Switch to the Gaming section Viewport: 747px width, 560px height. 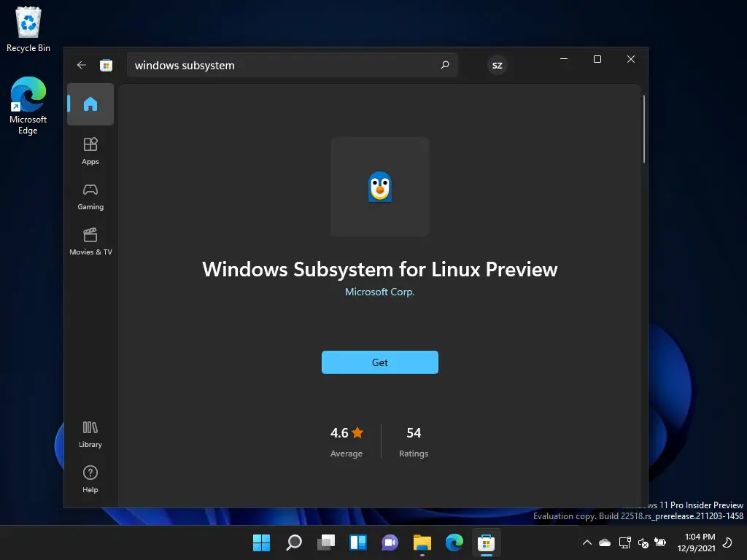coord(90,196)
